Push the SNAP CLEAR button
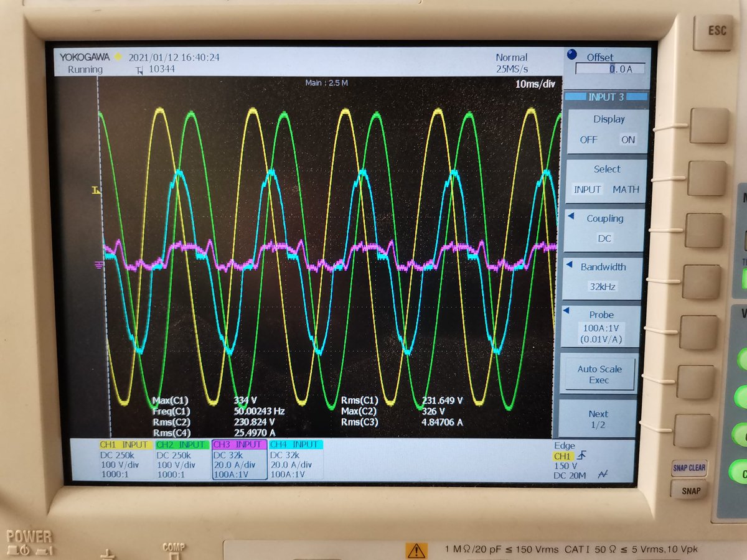747x560 pixels. [x=688, y=469]
